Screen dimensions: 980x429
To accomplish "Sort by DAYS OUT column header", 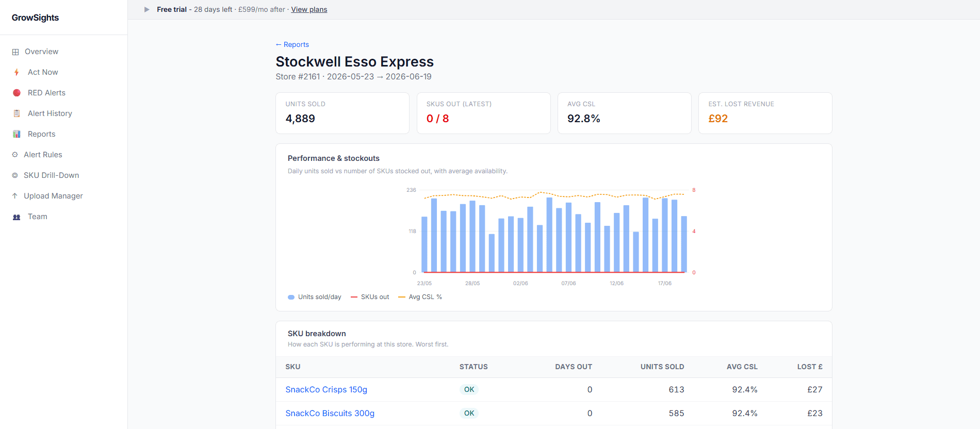I will [574, 367].
